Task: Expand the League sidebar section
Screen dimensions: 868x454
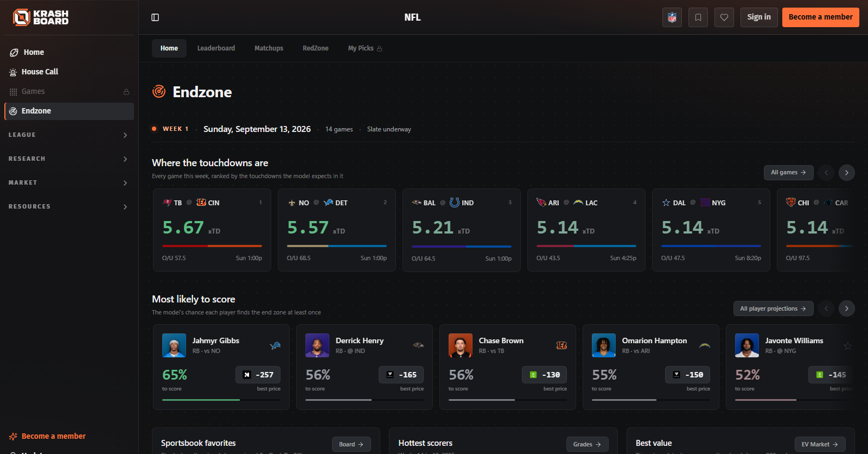Action: pos(69,135)
